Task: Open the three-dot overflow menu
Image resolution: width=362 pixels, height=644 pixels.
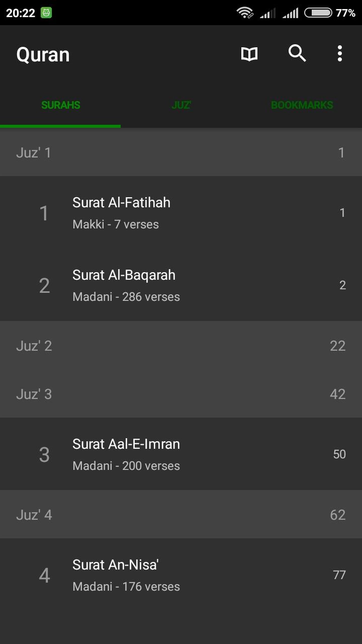Action: click(340, 53)
